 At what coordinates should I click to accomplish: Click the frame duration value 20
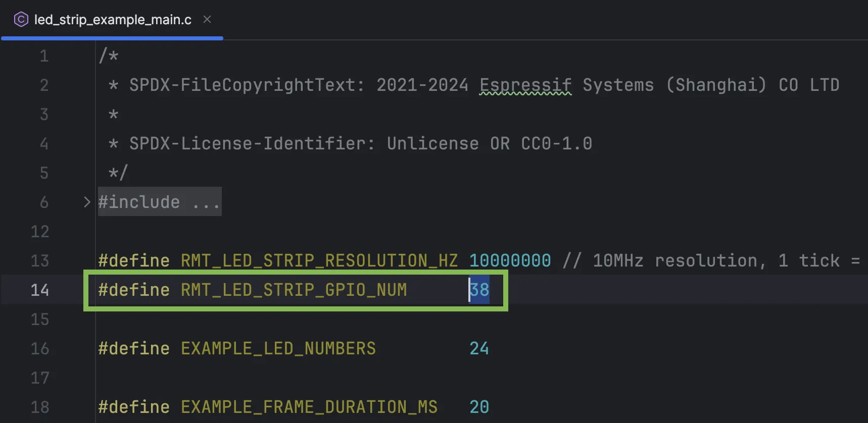point(479,407)
